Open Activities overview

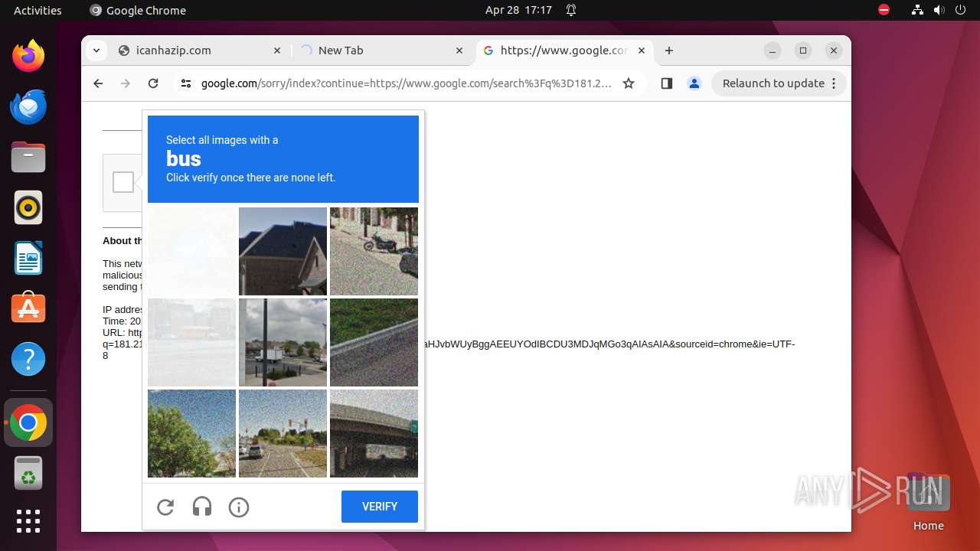[38, 10]
